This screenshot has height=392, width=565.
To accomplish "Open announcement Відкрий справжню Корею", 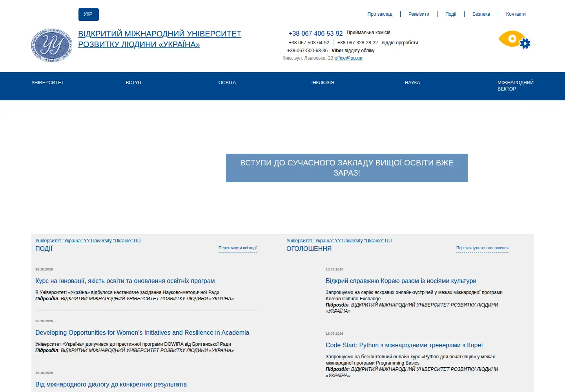I will point(401,281).
